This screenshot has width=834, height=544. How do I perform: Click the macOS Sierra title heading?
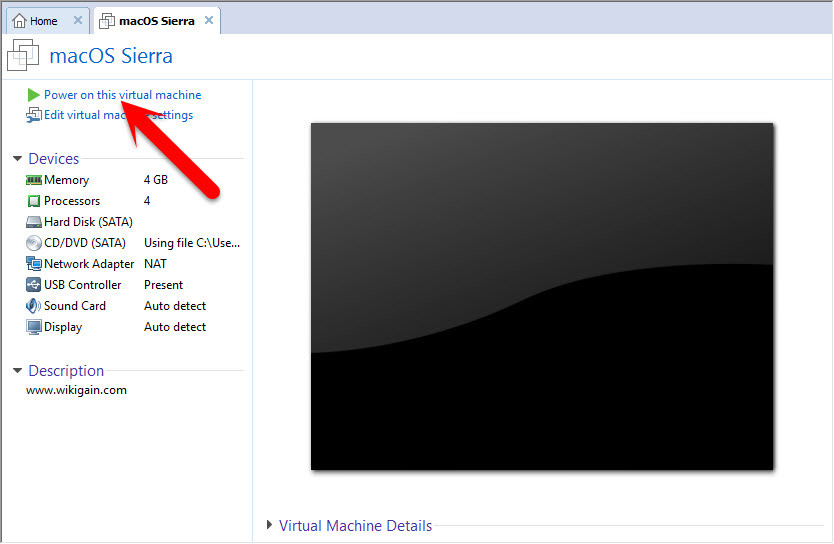click(x=111, y=56)
